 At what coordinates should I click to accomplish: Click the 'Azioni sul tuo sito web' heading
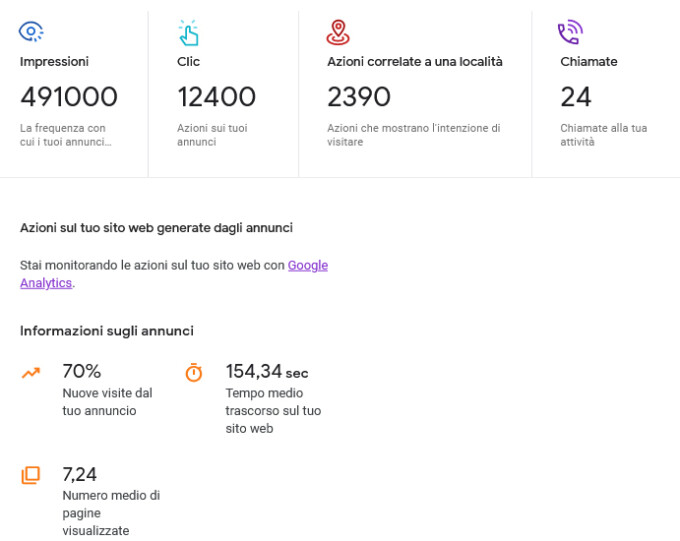(156, 228)
